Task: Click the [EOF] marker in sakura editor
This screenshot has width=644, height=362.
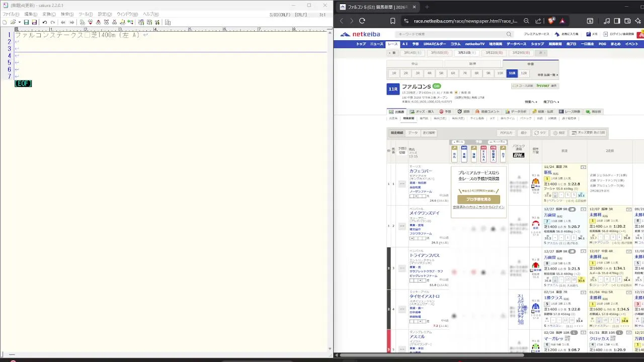Action: coord(23,83)
